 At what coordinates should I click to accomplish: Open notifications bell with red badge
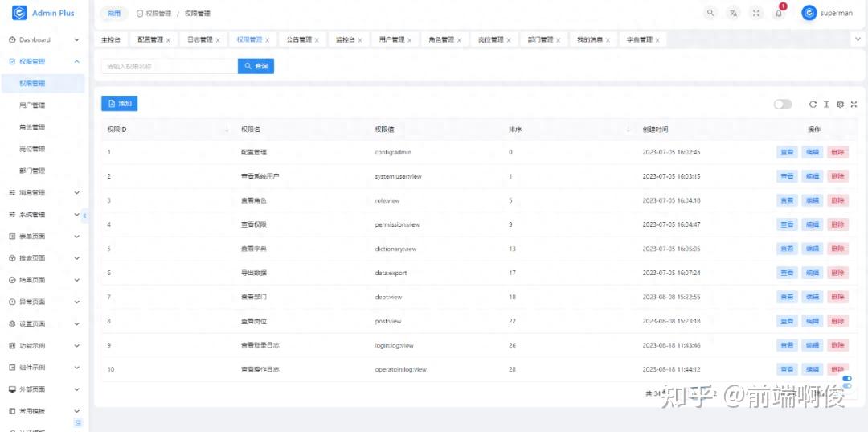coord(779,14)
